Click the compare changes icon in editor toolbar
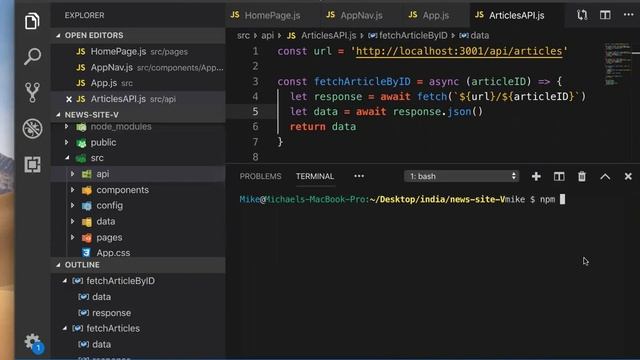 [x=582, y=15]
